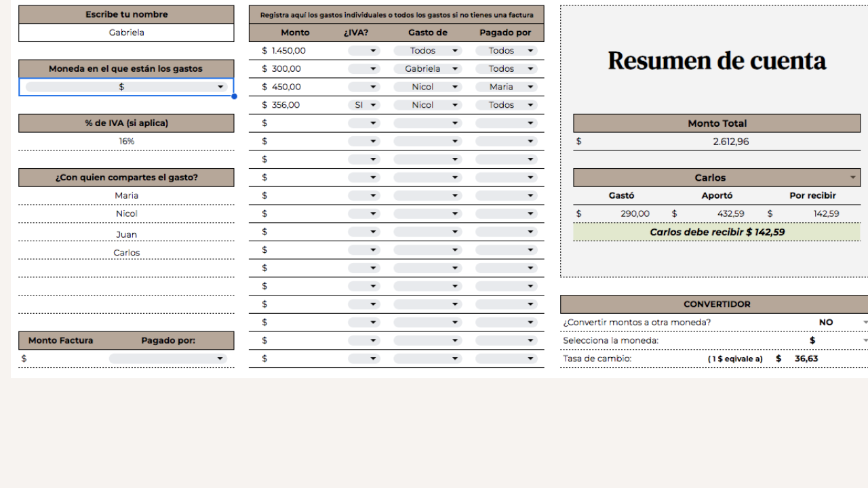Image resolution: width=868 pixels, height=488 pixels.
Task: Click the name field containing Gabriela
Action: pos(126,33)
